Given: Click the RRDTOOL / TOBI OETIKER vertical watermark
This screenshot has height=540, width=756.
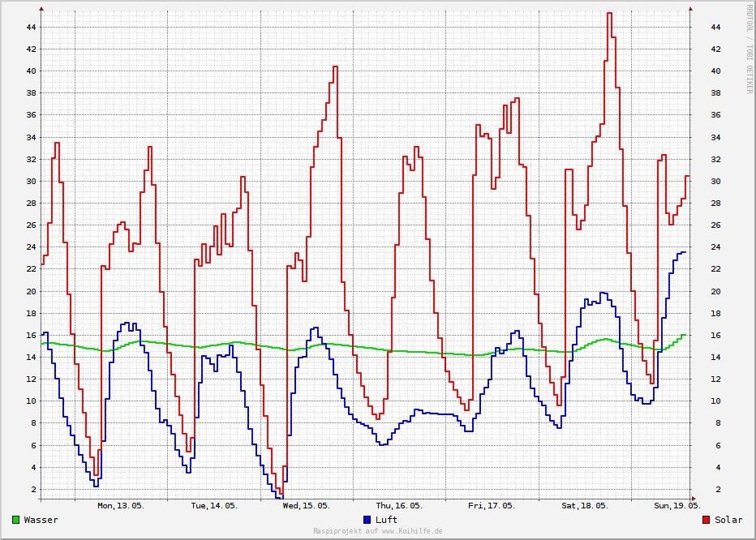Looking at the screenshot, I should click(x=750, y=49).
